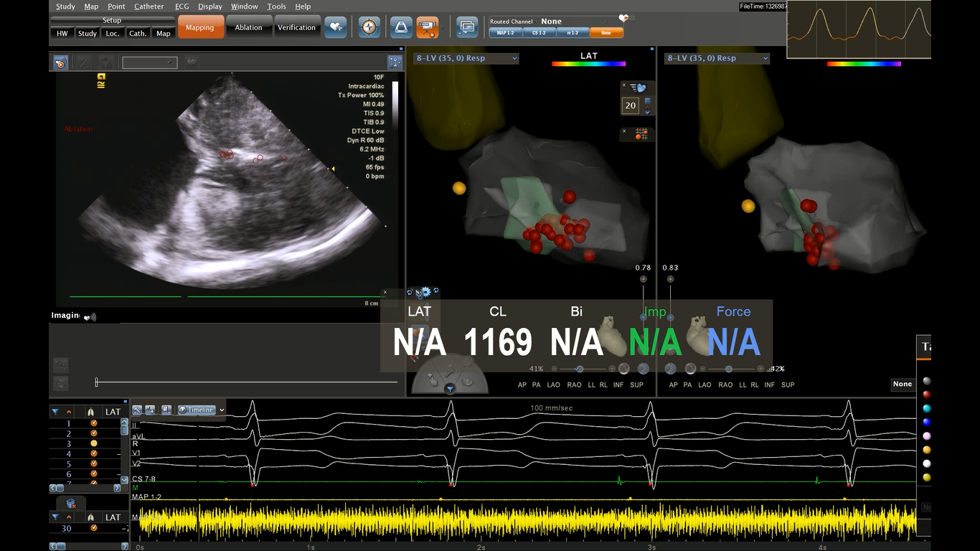Click the orange video camera recording icon
980x551 pixels.
427,27
